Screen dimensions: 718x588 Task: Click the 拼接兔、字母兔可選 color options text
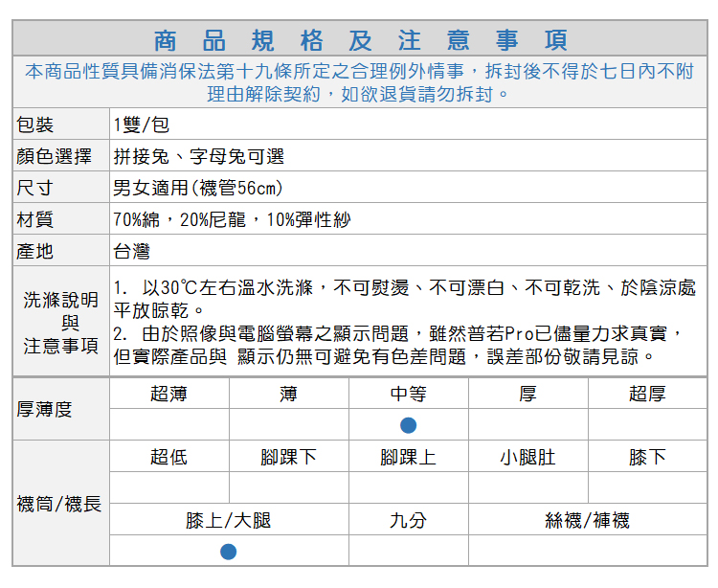[199, 157]
